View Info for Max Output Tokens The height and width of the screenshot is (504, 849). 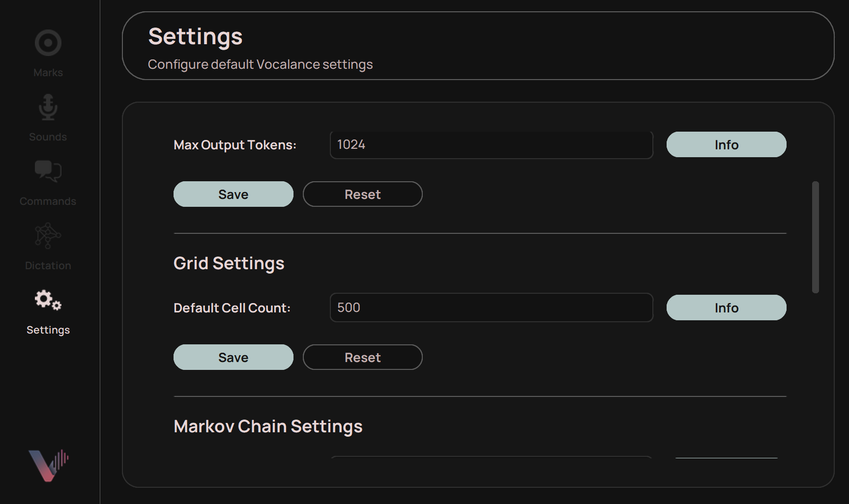(726, 144)
